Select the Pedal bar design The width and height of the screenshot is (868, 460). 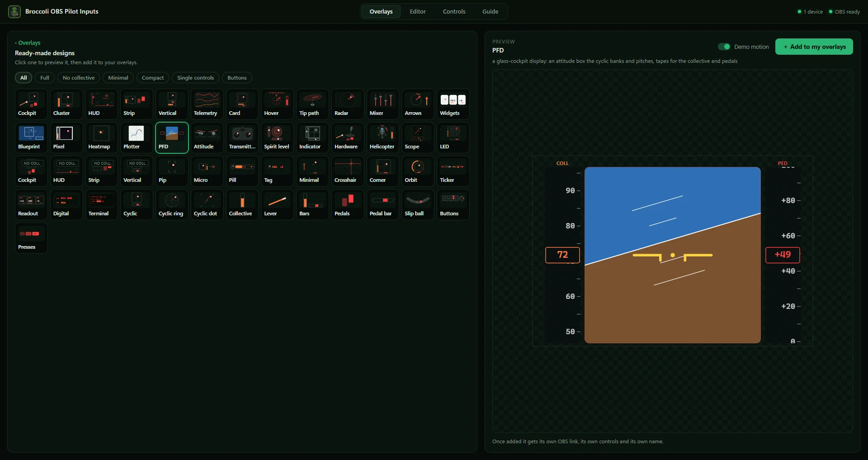(x=383, y=205)
